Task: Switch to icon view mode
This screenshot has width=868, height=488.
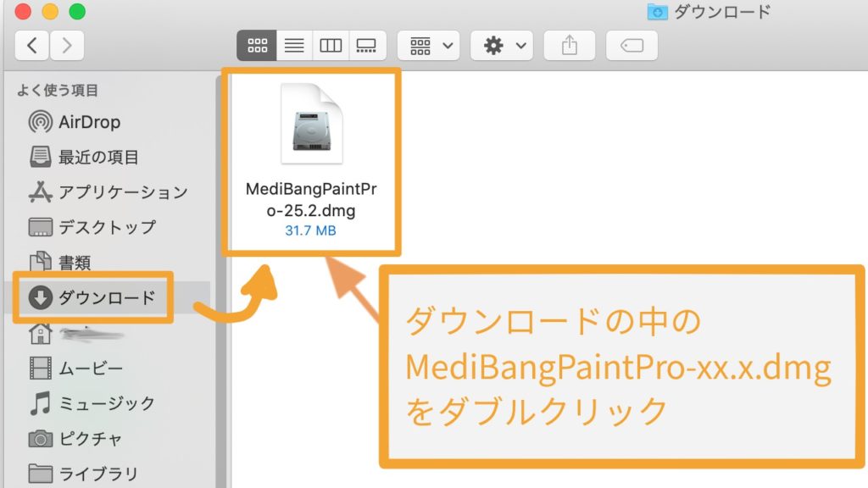Action: click(x=257, y=46)
